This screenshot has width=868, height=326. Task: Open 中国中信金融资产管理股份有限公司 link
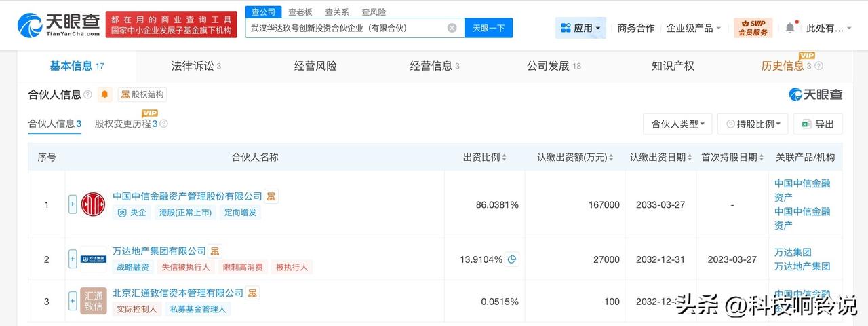(187, 196)
